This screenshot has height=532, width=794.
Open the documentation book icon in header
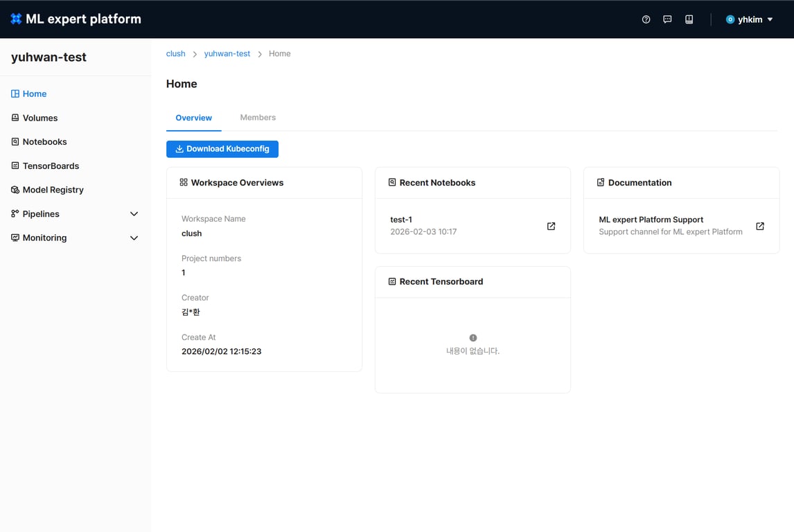pyautogui.click(x=689, y=19)
